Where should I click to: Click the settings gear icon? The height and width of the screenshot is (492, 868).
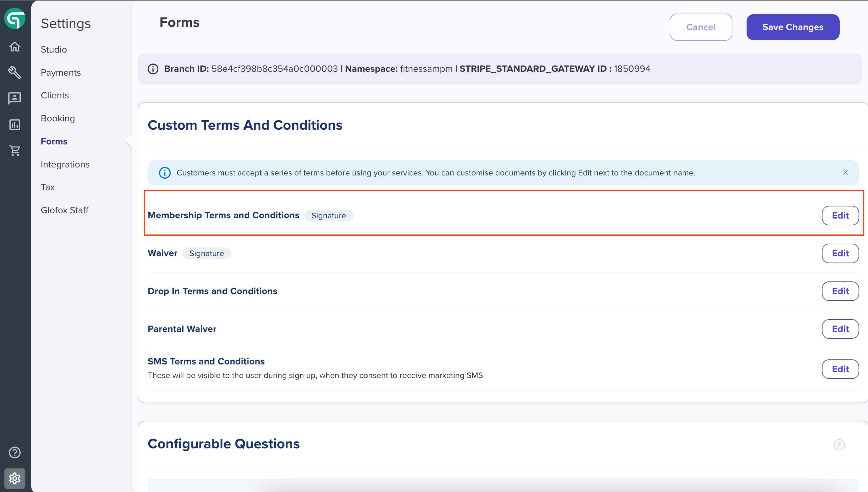[x=14, y=478]
